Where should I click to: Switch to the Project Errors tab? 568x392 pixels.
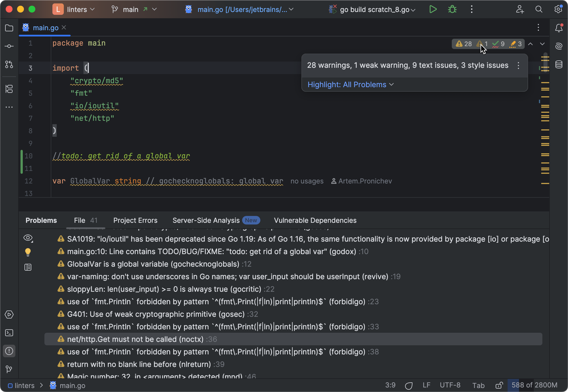(135, 220)
